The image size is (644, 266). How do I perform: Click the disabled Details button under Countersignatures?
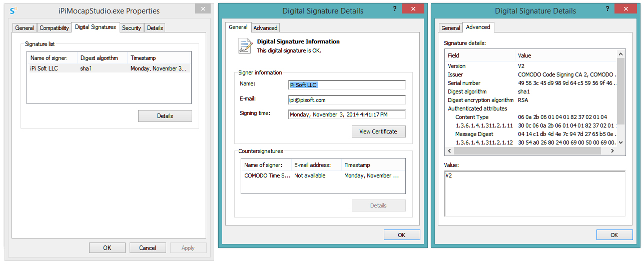(x=378, y=205)
